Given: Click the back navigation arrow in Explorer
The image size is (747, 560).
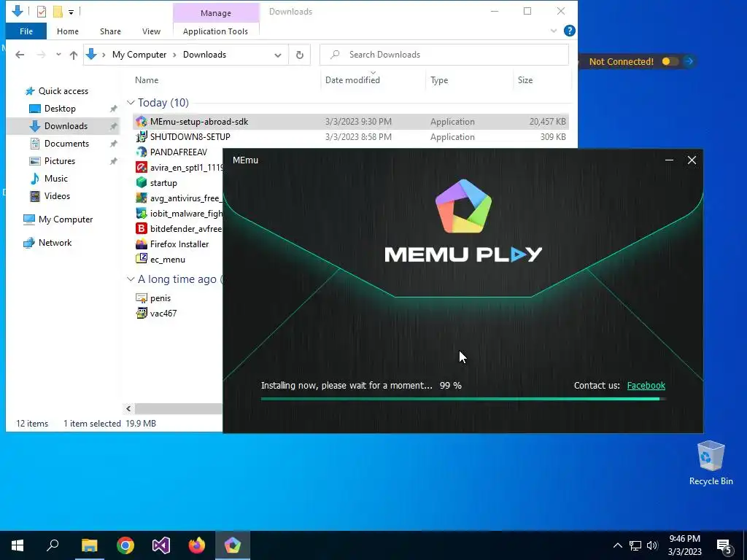Looking at the screenshot, I should pyautogui.click(x=20, y=55).
